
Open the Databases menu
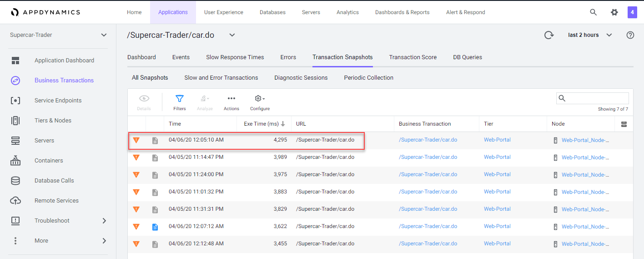tap(272, 12)
